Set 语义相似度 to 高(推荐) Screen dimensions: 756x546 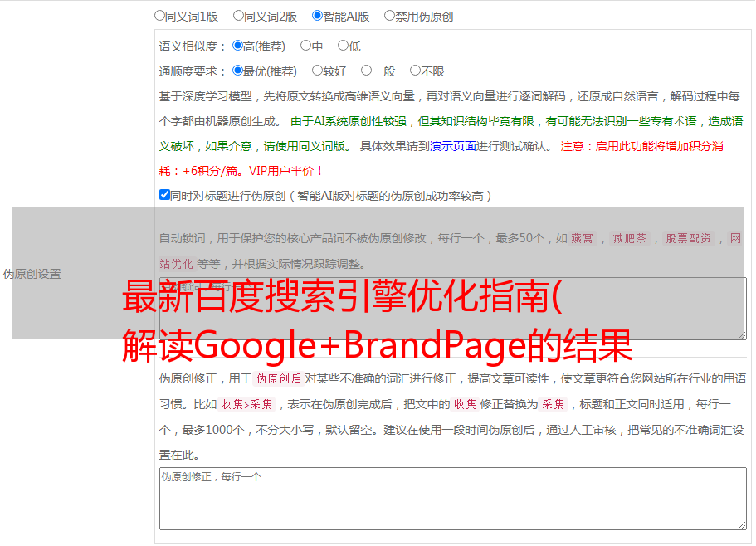pyautogui.click(x=237, y=46)
